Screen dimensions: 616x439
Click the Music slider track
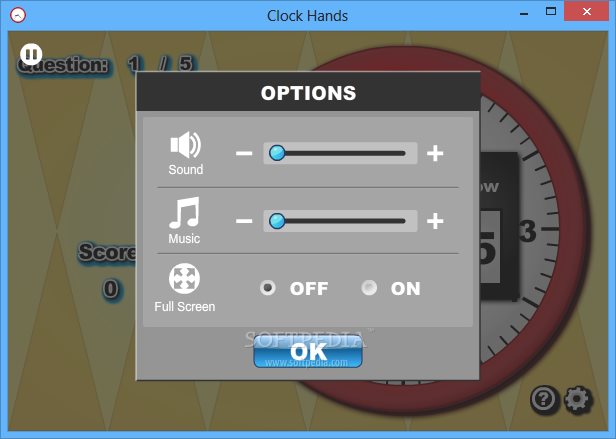tap(340, 221)
